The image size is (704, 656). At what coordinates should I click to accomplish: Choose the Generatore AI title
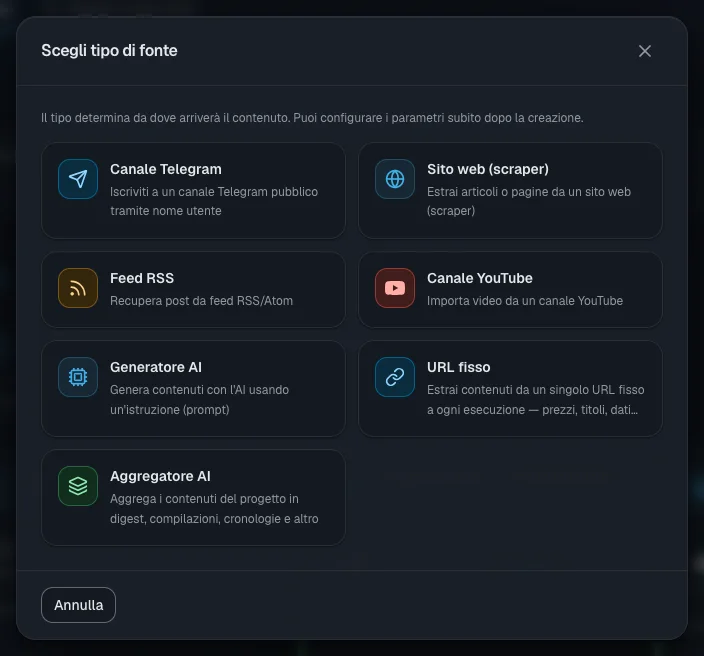[156, 367]
